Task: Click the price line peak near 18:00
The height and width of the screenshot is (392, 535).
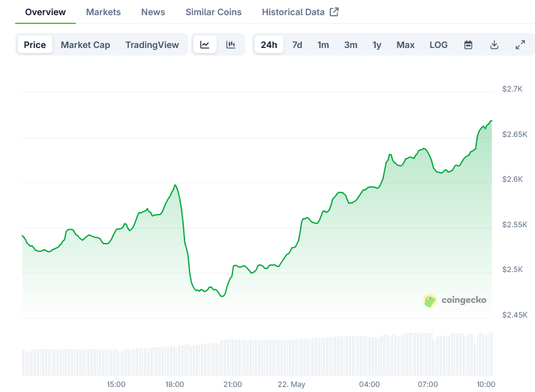Action: point(175,185)
